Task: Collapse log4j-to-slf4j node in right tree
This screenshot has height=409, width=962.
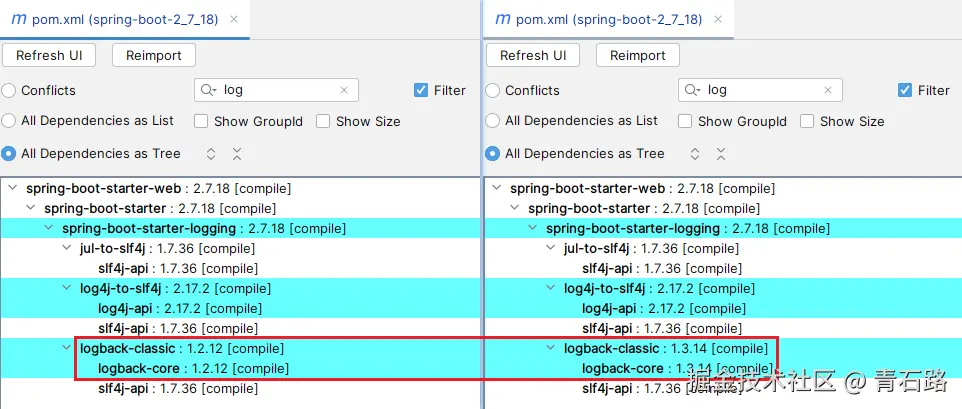Action: pyautogui.click(x=550, y=288)
